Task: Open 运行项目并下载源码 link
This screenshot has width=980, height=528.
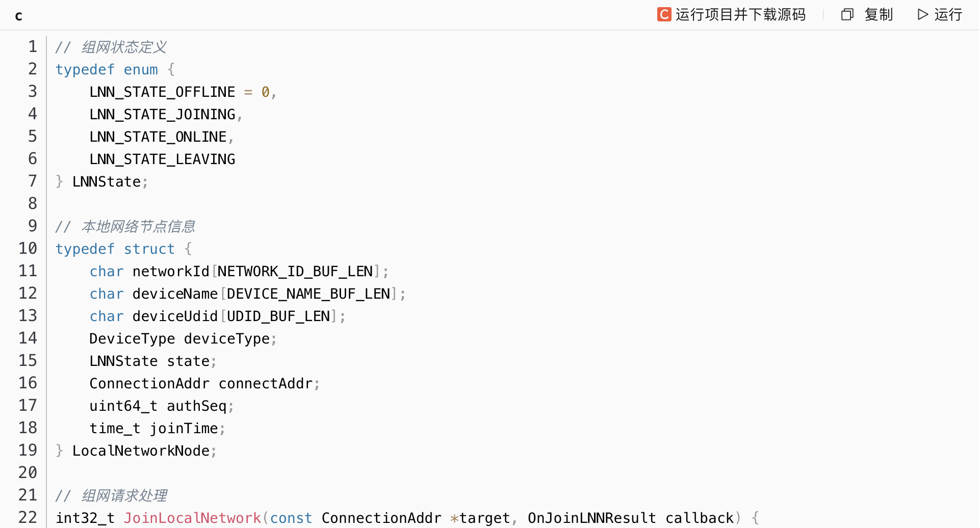Action: 740,14
